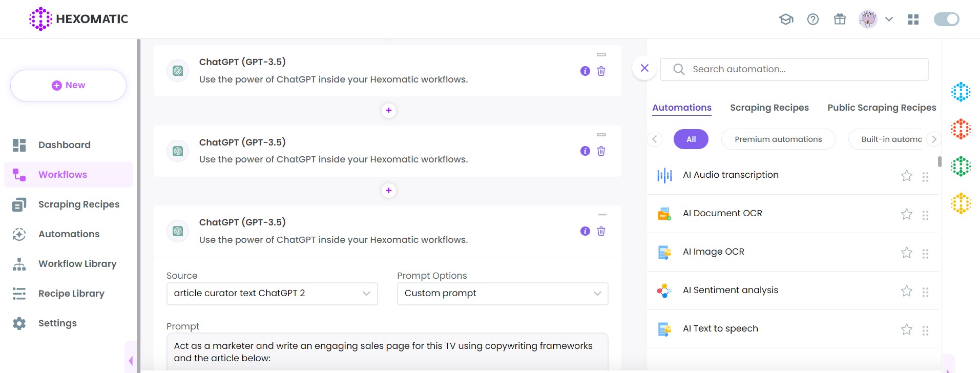Click info icon on second ChatGPT step

[x=585, y=151]
